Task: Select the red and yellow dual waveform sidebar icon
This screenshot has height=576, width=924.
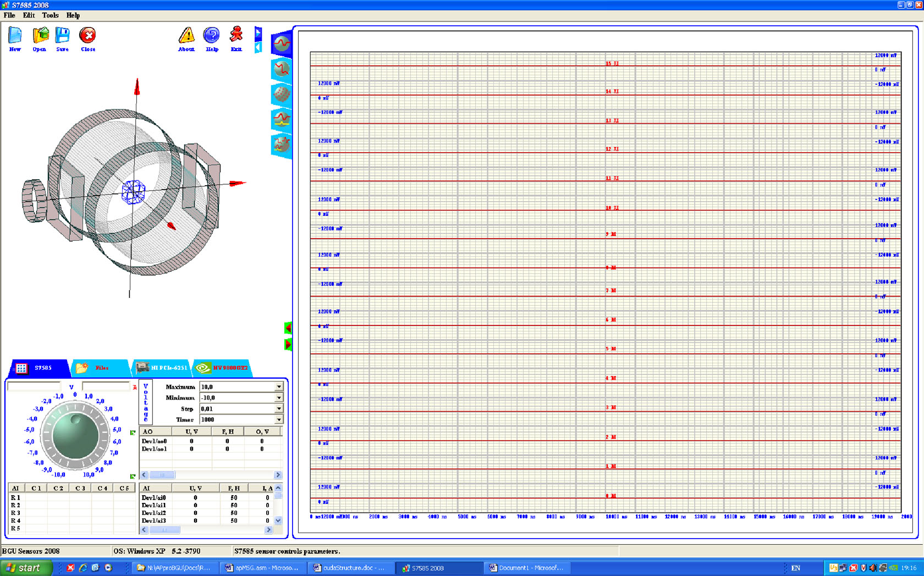Action: tap(282, 119)
